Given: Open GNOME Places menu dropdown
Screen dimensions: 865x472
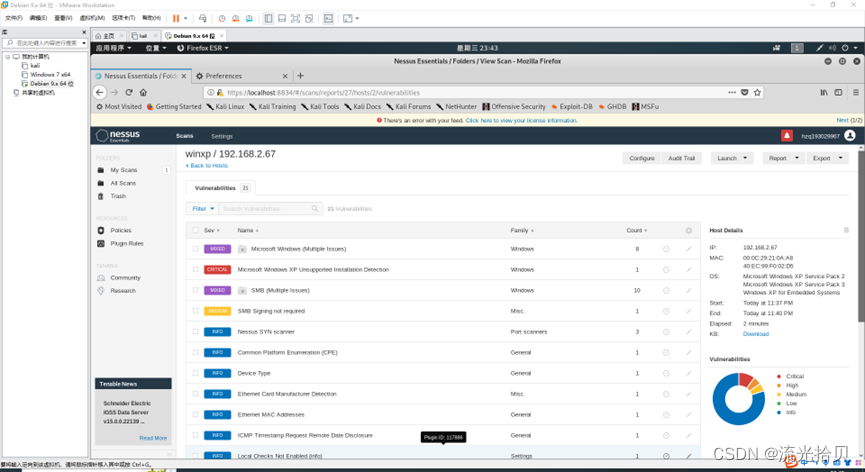Looking at the screenshot, I should (156, 48).
